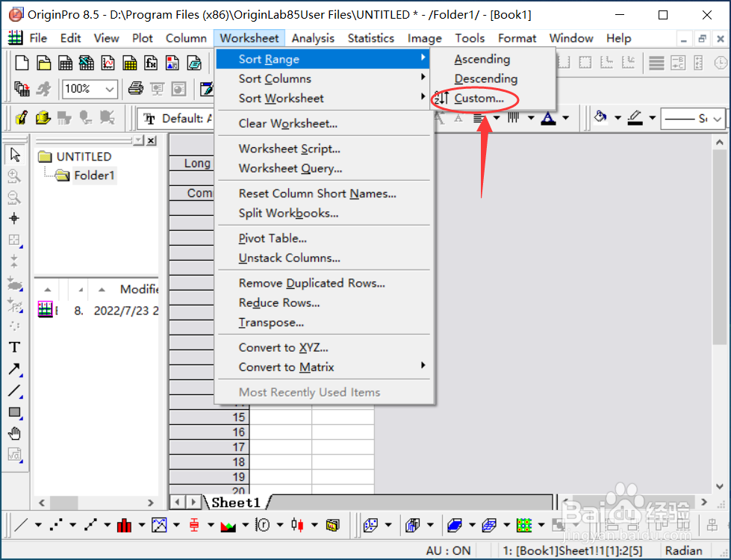Open the Default font dropdown

177,119
